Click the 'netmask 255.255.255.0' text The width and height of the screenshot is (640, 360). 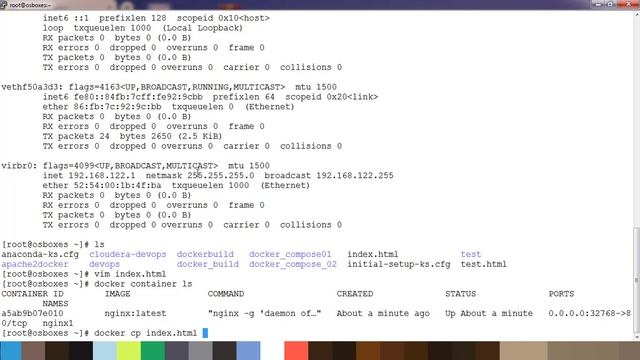[x=200, y=176]
